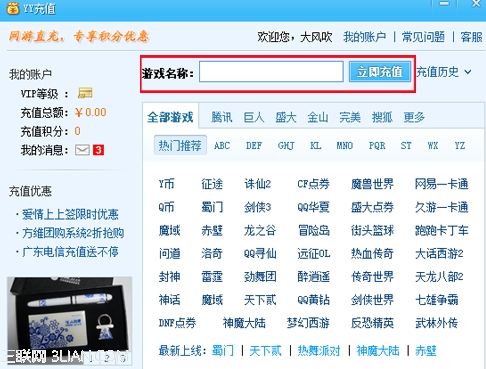Click the 立即充值 button

pos(380,71)
